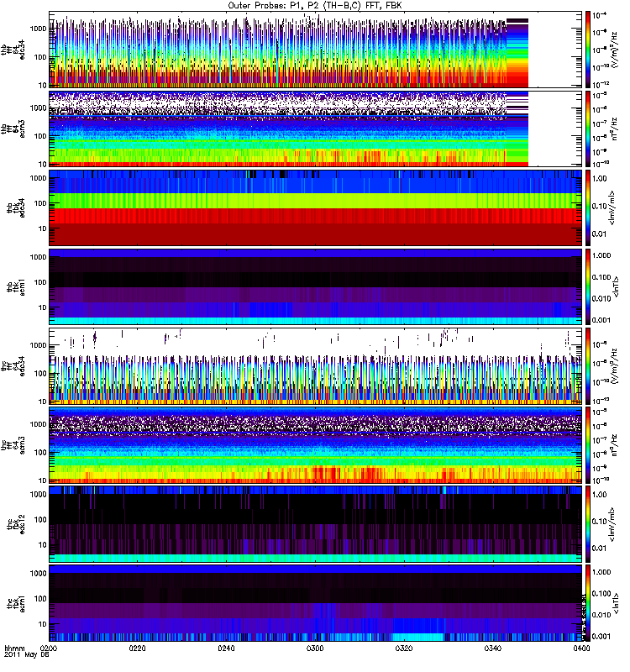Select the 0320 time tick label
630x672 pixels.
404,649
